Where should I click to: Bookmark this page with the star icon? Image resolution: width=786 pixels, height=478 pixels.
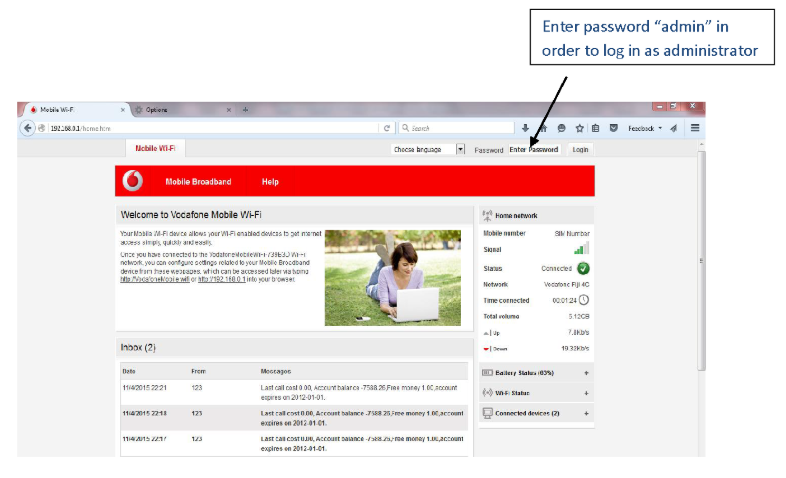[x=579, y=128]
